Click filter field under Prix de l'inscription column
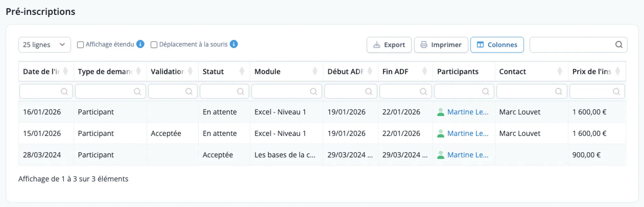 click(x=597, y=91)
